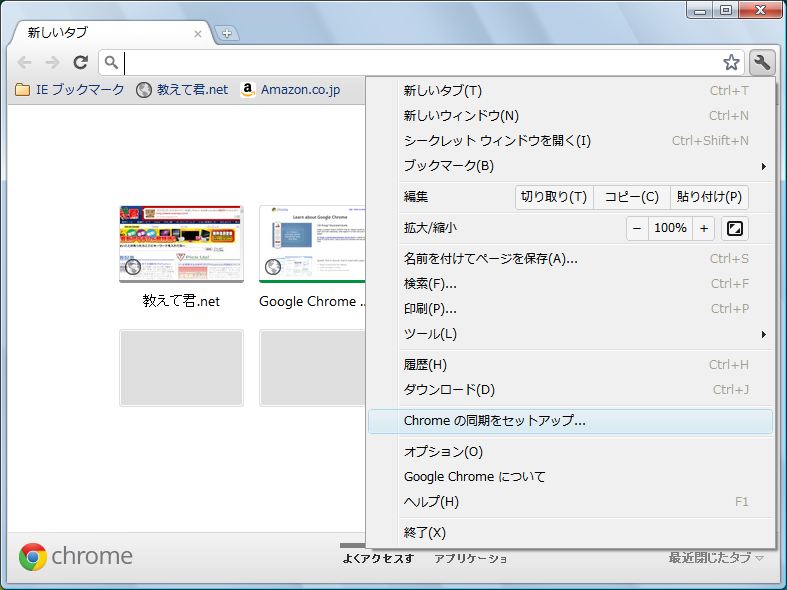787x590 pixels.
Task: Open 教えて君.net bookmark in bookmarks bar
Action: pyautogui.click(x=182, y=90)
